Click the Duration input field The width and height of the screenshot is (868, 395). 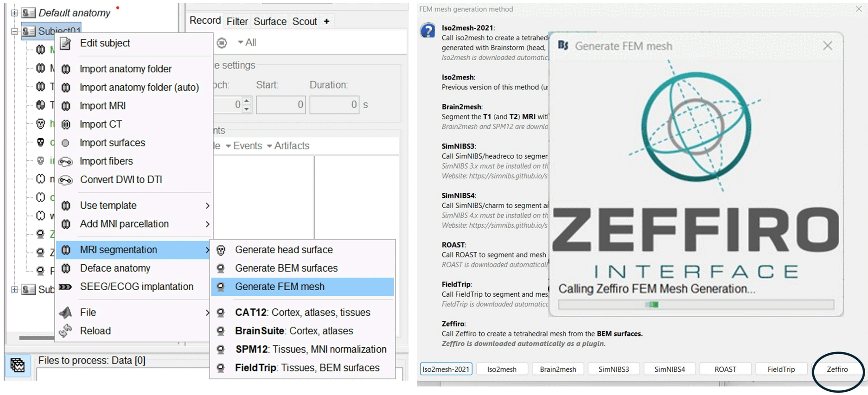(x=334, y=105)
